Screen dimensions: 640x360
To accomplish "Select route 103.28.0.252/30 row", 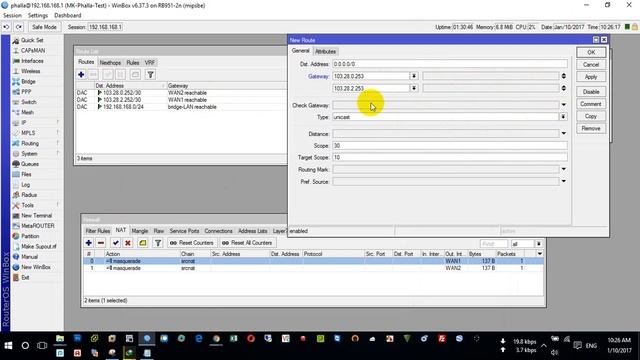I will [181, 93].
